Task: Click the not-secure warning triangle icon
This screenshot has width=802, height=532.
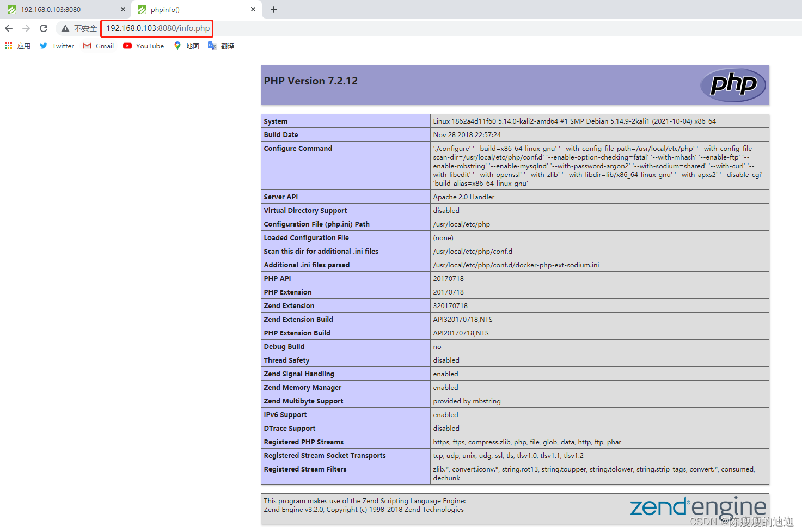Action: pos(65,28)
